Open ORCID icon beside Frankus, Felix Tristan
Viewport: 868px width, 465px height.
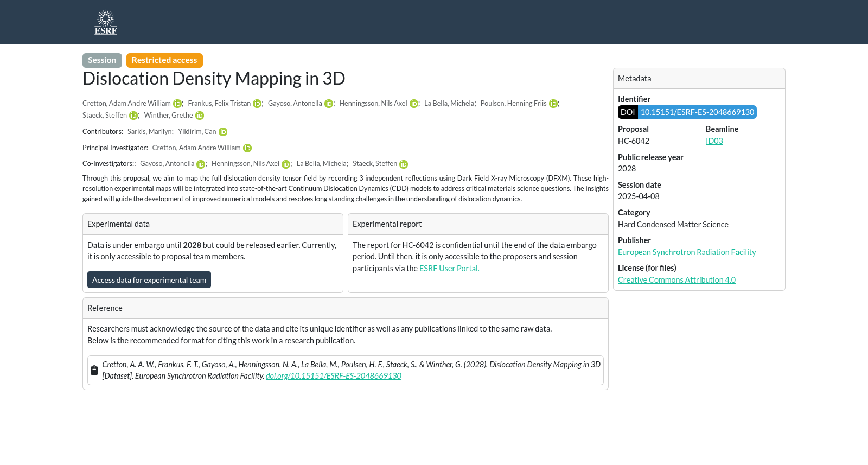pyautogui.click(x=257, y=104)
